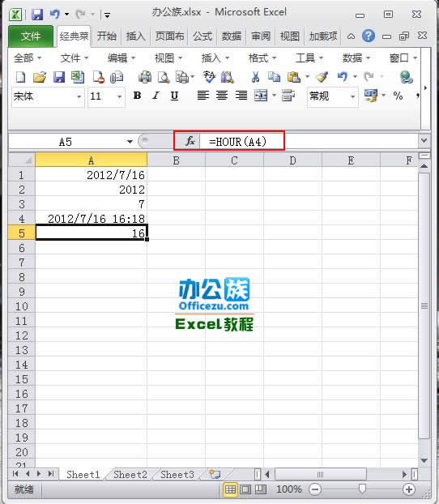Click the Percent style icon
The width and height of the screenshot is (439, 504).
pyautogui.click(x=398, y=96)
